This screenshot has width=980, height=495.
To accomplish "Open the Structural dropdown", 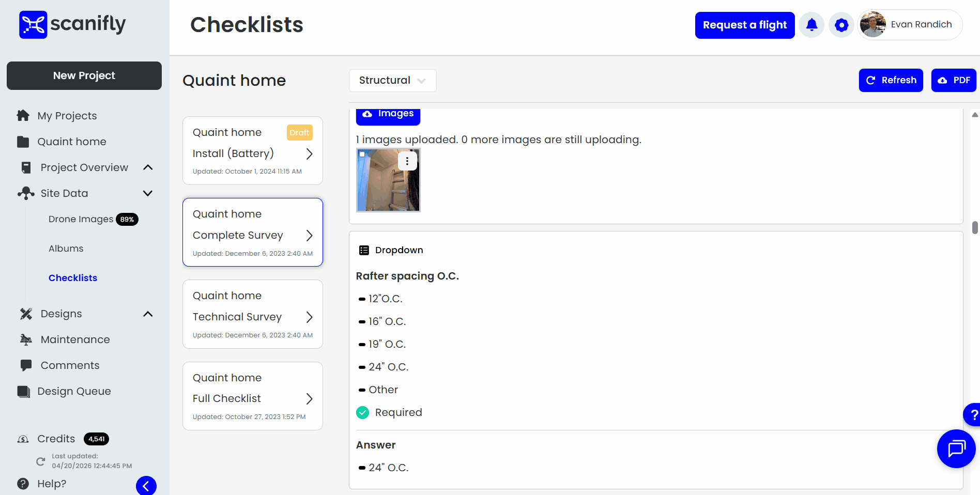I will 392,81.
